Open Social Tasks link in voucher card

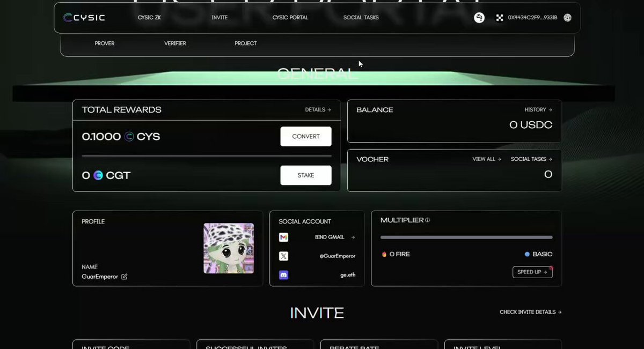pyautogui.click(x=531, y=159)
